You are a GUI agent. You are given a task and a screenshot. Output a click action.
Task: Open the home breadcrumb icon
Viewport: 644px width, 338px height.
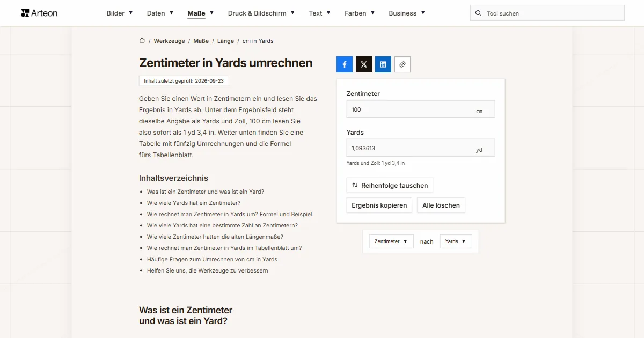pyautogui.click(x=142, y=40)
